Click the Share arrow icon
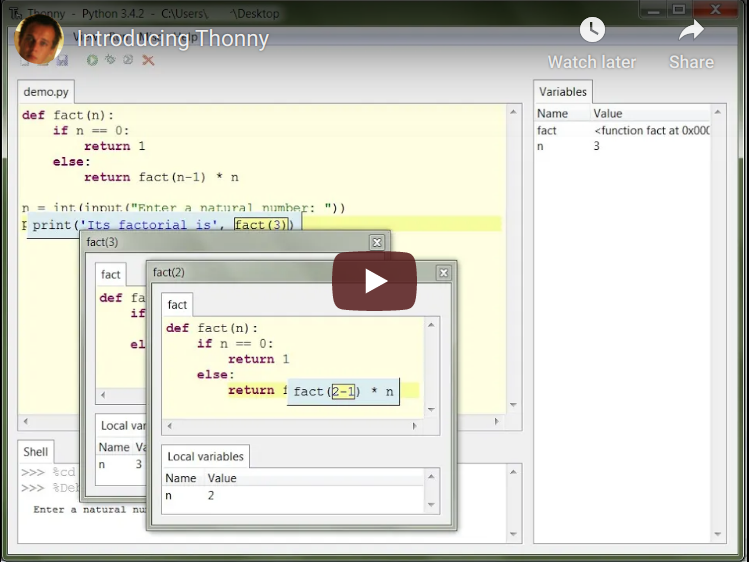Screen dimensions: 749x562 tap(691, 31)
